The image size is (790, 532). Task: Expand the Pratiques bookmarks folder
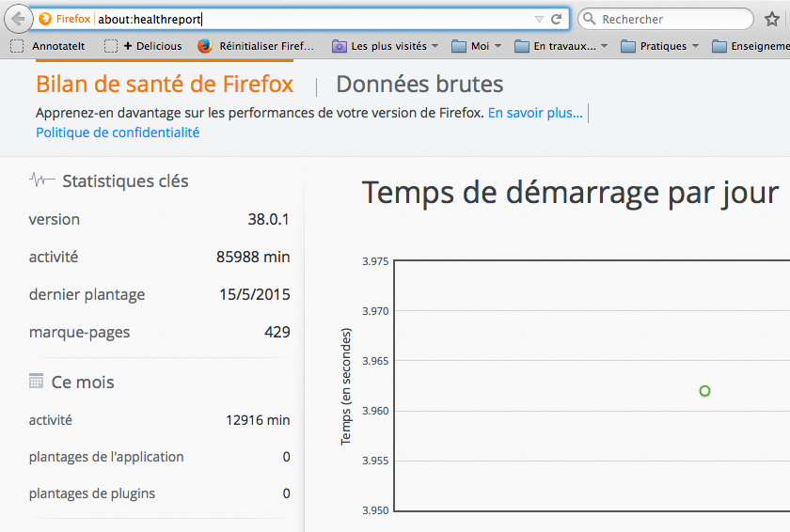(660, 46)
